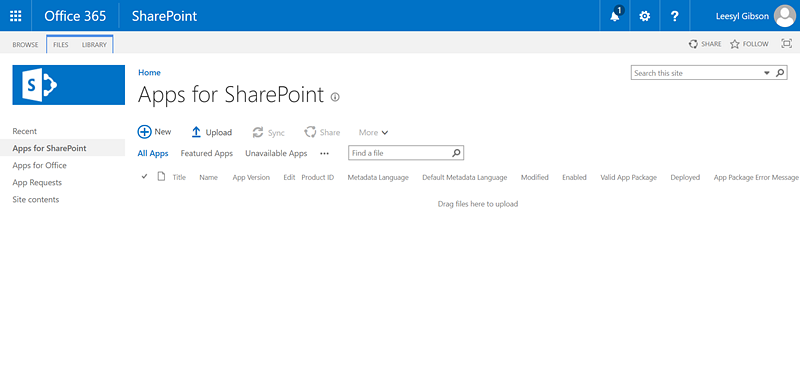Click the Leesyl Gibson profile avatar
Viewport: 800px width, 368px height.
(x=784, y=16)
